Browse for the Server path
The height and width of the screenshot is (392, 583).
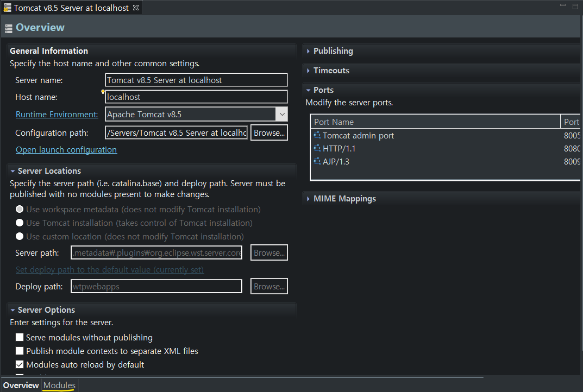click(x=269, y=252)
